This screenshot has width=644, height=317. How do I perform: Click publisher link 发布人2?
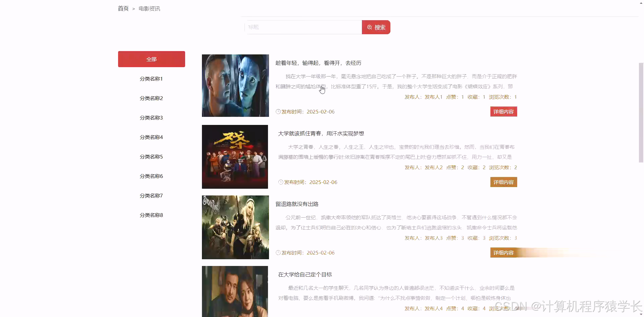point(434,167)
